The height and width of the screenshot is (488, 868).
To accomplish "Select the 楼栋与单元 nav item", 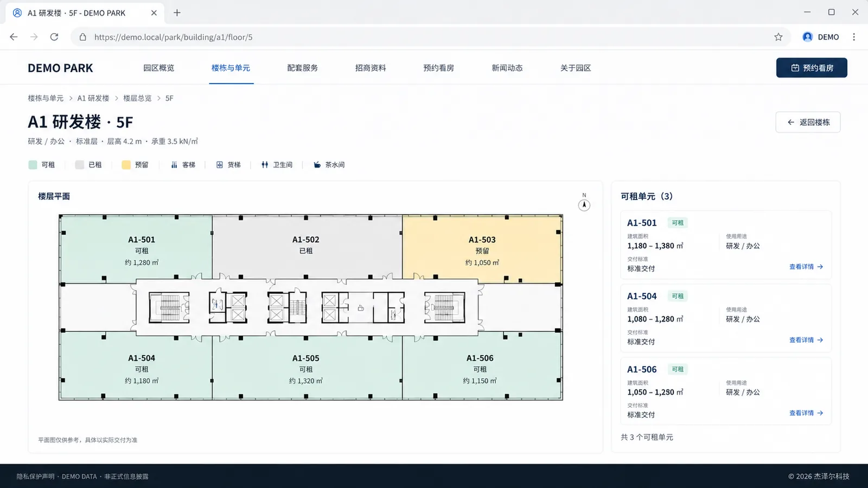I will point(231,68).
